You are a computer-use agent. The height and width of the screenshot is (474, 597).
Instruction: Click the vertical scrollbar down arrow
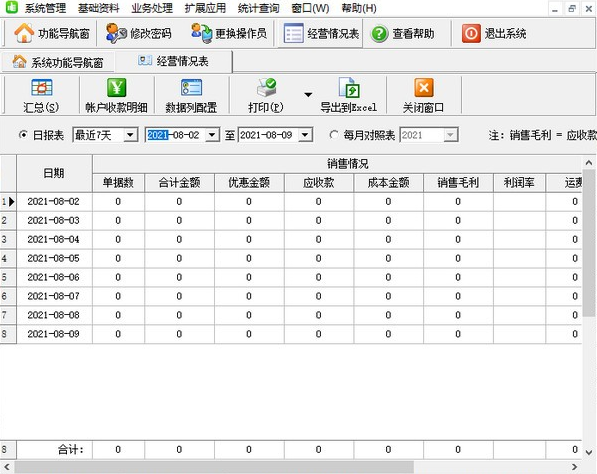pos(589,453)
